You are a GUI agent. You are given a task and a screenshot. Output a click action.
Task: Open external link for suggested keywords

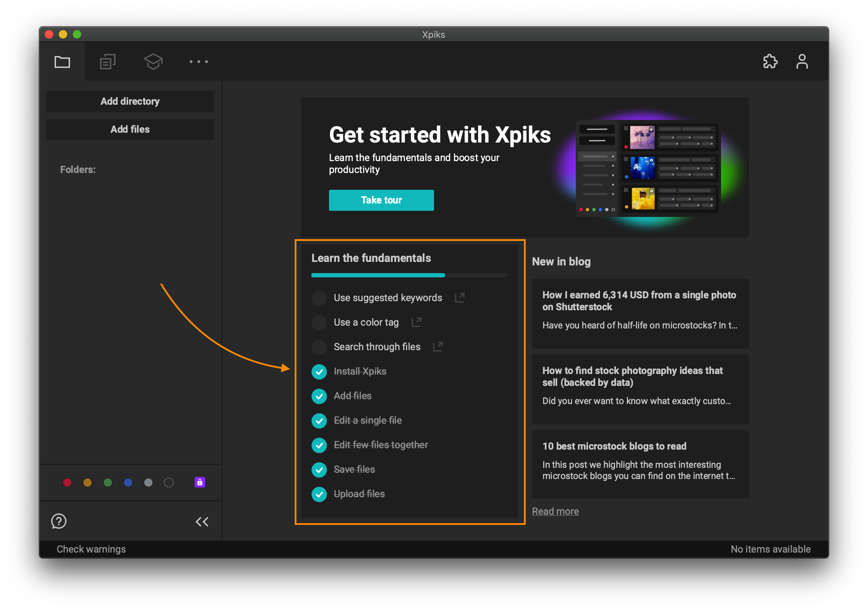(459, 298)
